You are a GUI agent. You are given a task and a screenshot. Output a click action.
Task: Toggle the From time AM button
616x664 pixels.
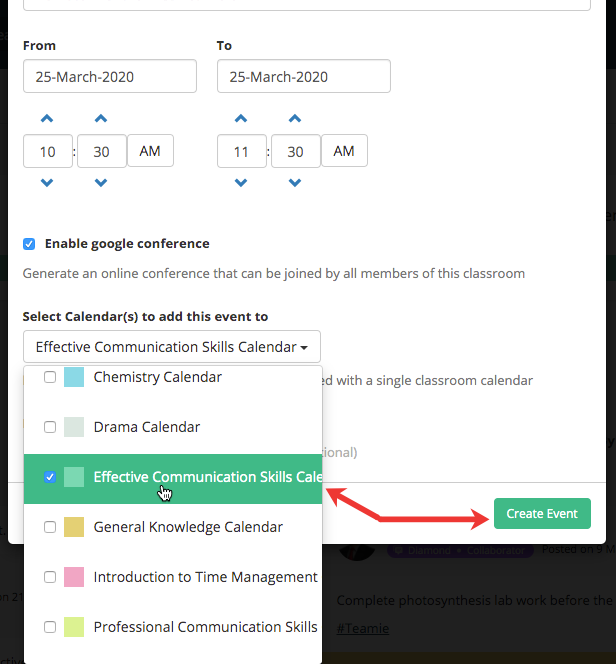(x=150, y=151)
